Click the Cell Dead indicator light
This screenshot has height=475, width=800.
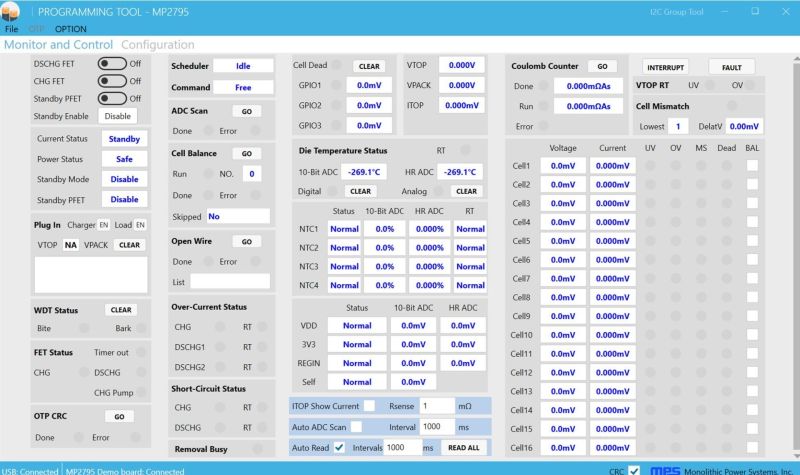point(337,65)
